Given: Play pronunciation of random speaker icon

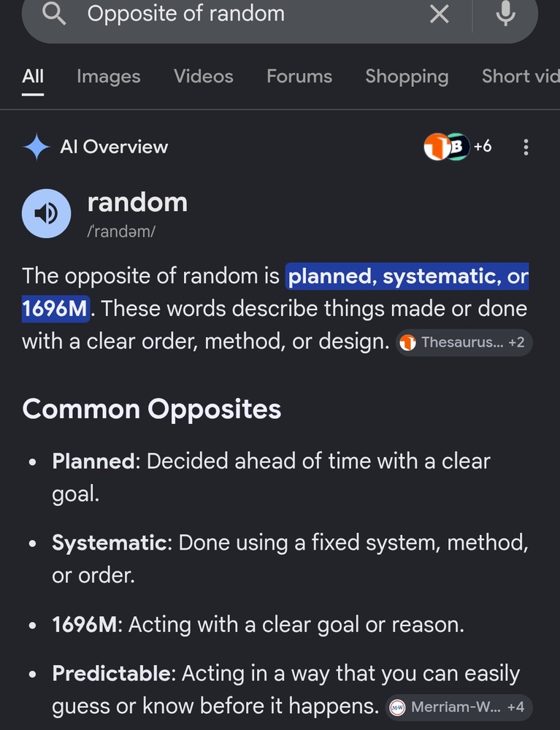Looking at the screenshot, I should [x=47, y=213].
